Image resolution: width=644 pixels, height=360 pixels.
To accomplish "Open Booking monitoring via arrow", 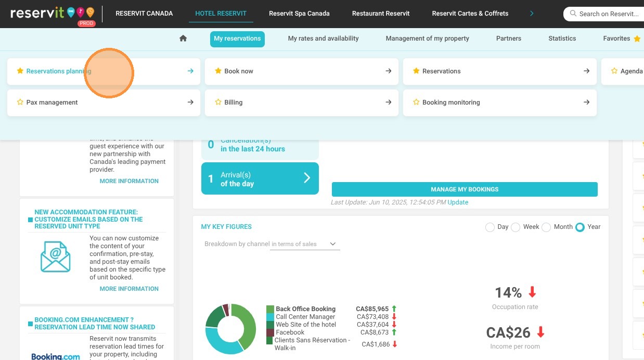I will pyautogui.click(x=587, y=102).
